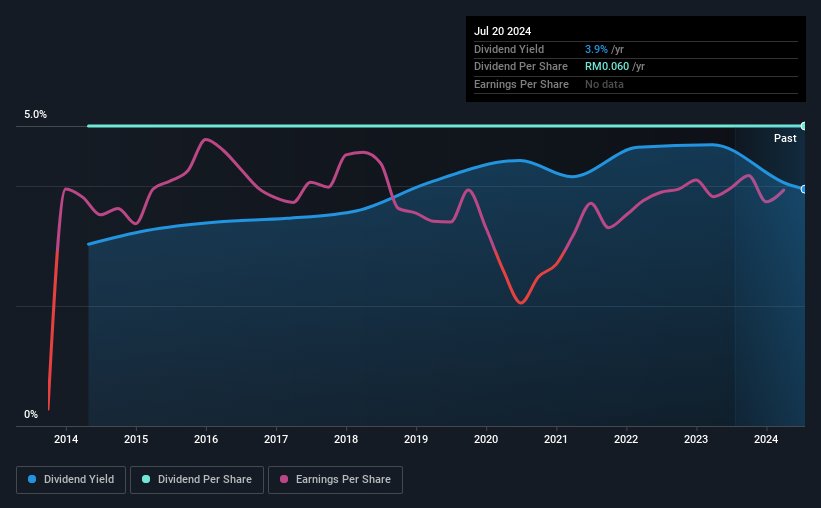Click the 3.9% dividend yield value

[x=596, y=49]
